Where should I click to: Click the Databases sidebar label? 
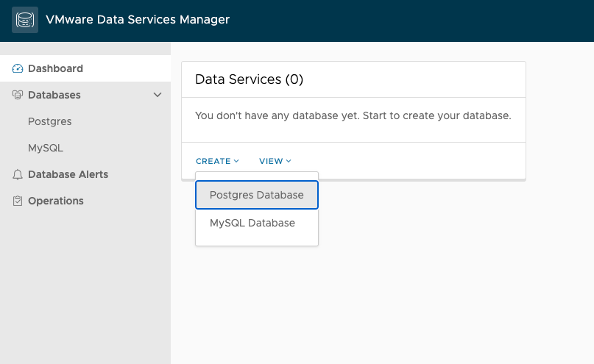coord(54,95)
